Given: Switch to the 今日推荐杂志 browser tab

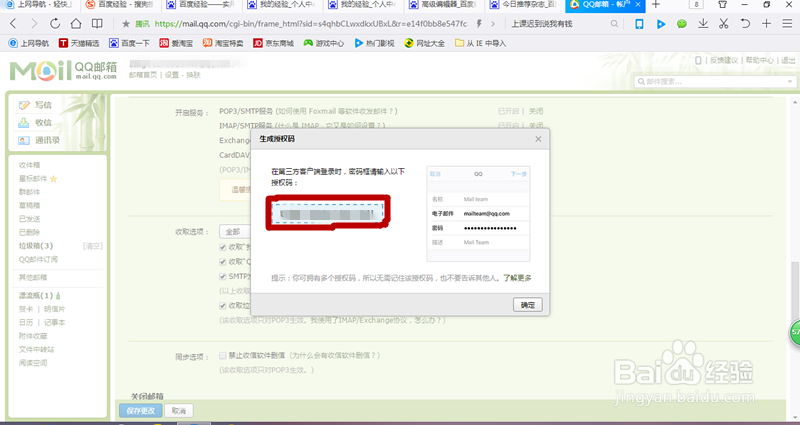Looking at the screenshot, I should (523, 5).
